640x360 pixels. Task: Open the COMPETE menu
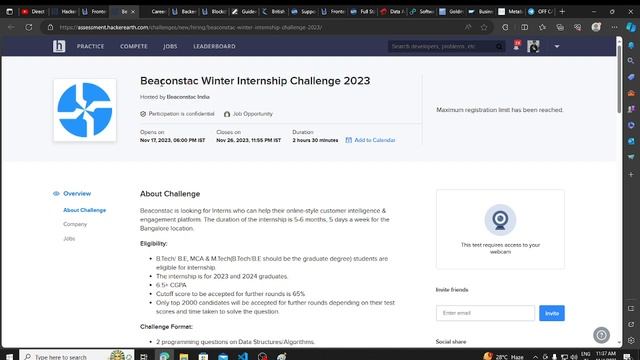pos(133,46)
